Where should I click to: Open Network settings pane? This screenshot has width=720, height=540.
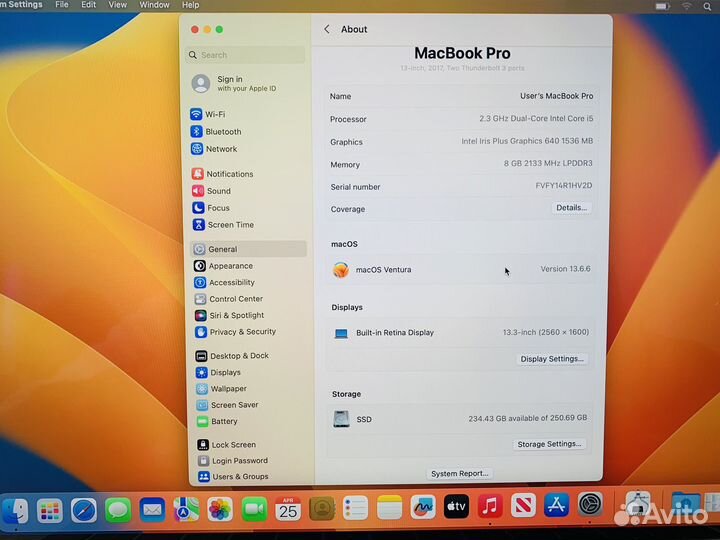[x=214, y=149]
